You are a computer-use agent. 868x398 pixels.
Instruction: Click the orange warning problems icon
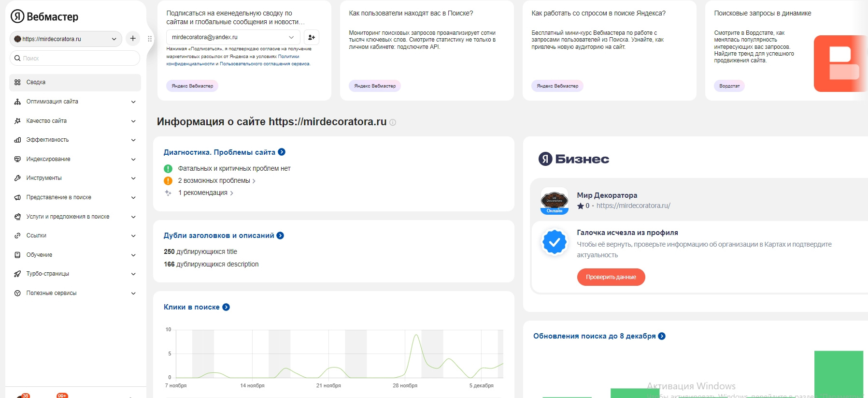168,181
